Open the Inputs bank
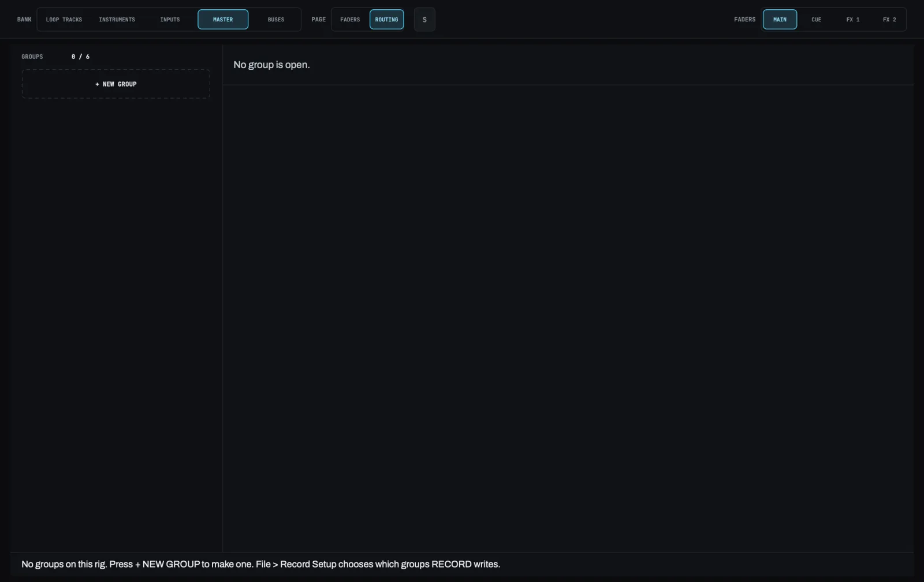Viewport: 924px width, 582px height. pos(170,20)
